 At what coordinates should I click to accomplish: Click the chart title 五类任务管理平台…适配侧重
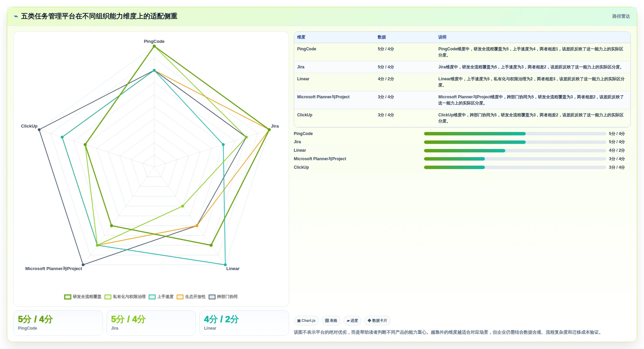click(99, 16)
